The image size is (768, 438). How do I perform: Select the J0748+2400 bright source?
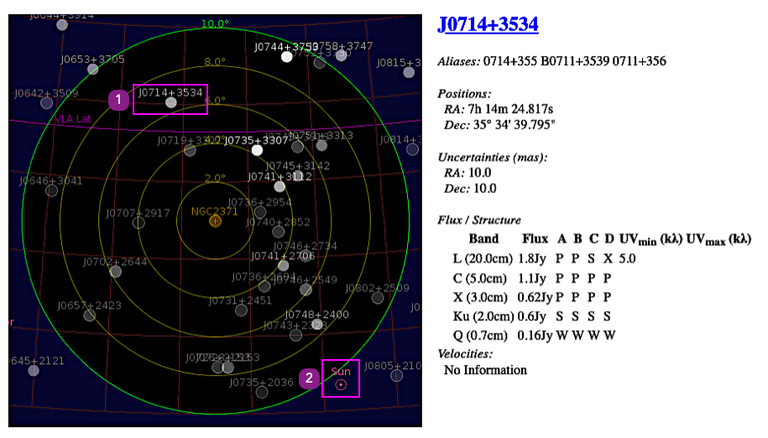click(x=318, y=323)
